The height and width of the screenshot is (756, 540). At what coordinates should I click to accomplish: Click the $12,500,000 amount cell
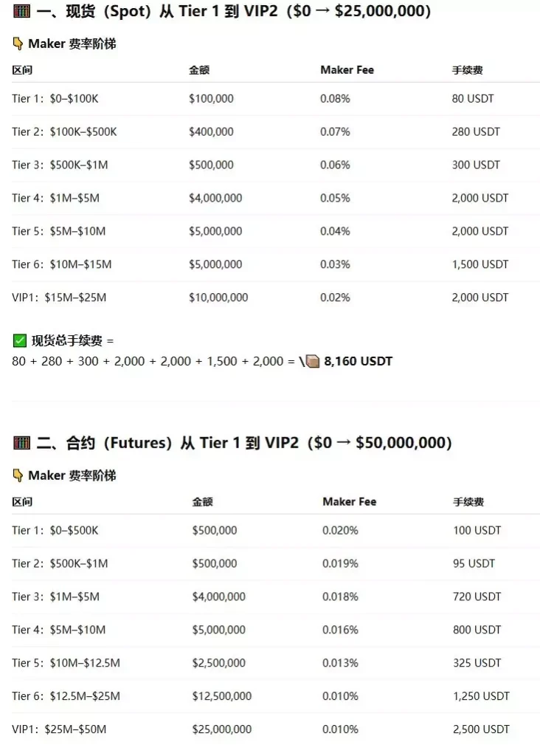(221, 696)
